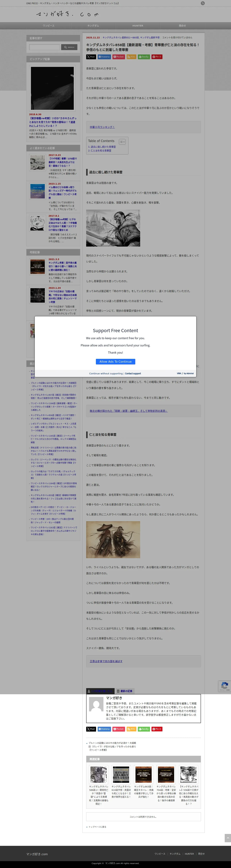Open article キングダム考察 昌平君の裏切り
This screenshot has height=868, width=231.
click(63, 266)
